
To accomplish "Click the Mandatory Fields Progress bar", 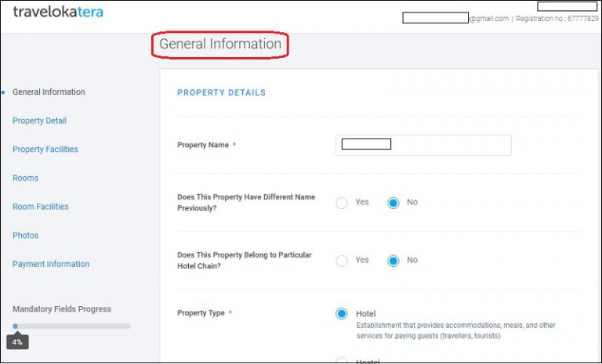I will [71, 326].
